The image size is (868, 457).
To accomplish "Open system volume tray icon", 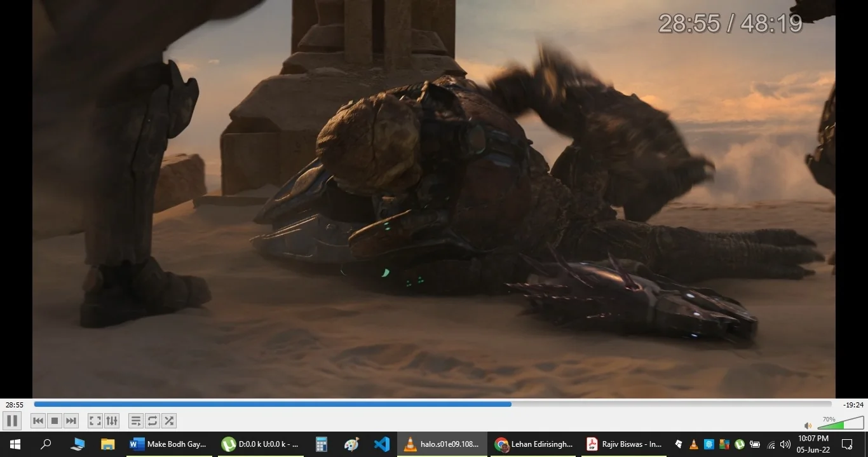I will (x=785, y=444).
